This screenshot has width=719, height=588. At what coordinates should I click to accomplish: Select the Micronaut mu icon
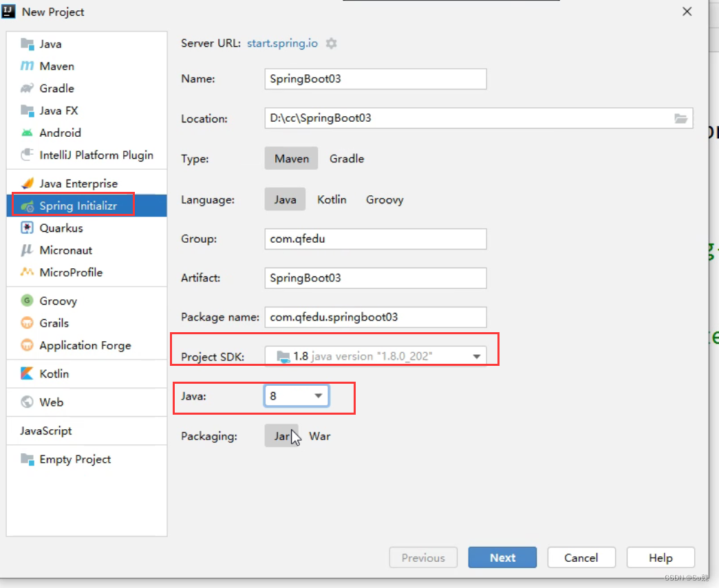tap(27, 250)
